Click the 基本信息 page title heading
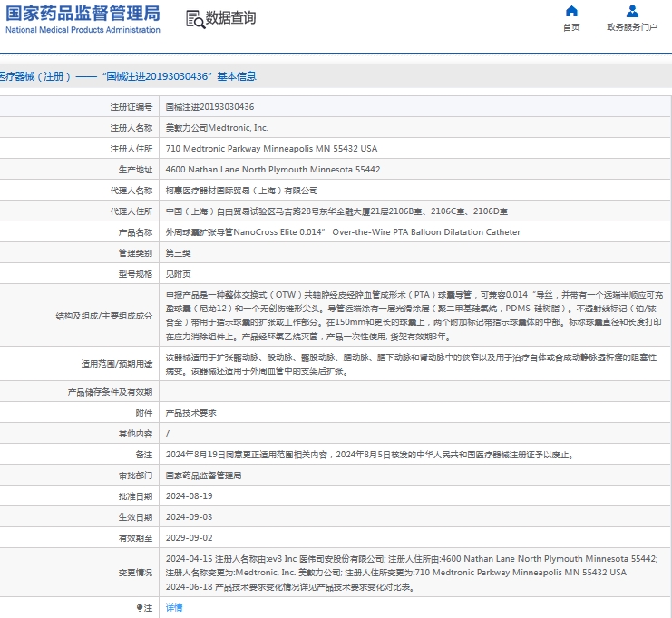 pos(128,76)
